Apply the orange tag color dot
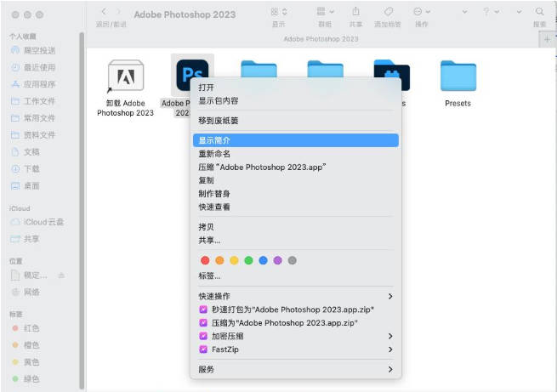Screen dimensions: 557x392 pos(219,260)
